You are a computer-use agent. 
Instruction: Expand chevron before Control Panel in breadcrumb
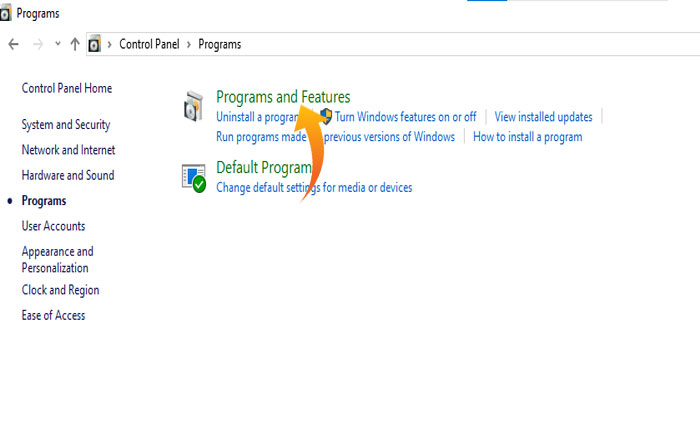[x=110, y=44]
